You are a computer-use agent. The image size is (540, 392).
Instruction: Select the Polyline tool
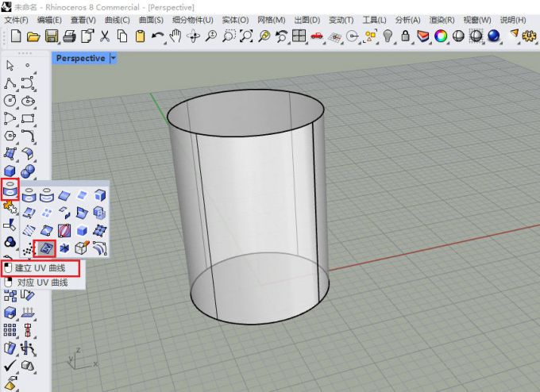tap(10, 83)
